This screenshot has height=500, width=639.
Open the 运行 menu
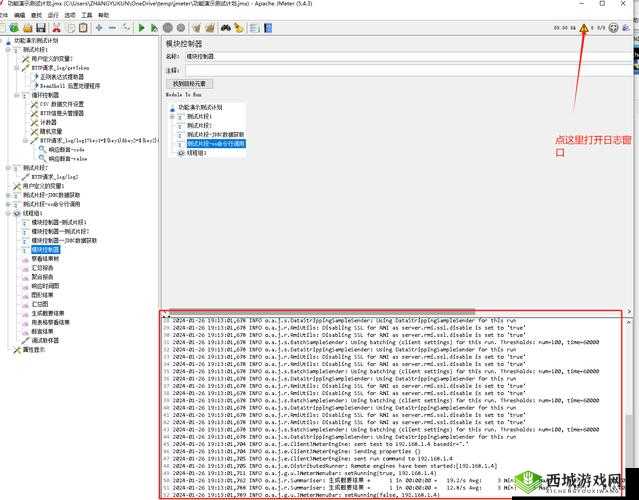click(x=53, y=16)
